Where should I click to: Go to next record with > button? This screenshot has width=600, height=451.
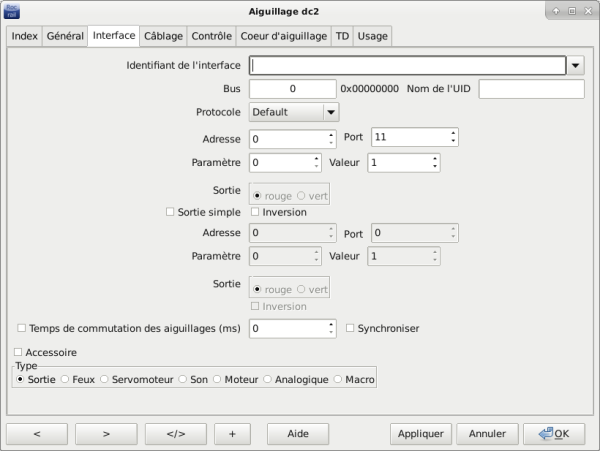pos(106,434)
